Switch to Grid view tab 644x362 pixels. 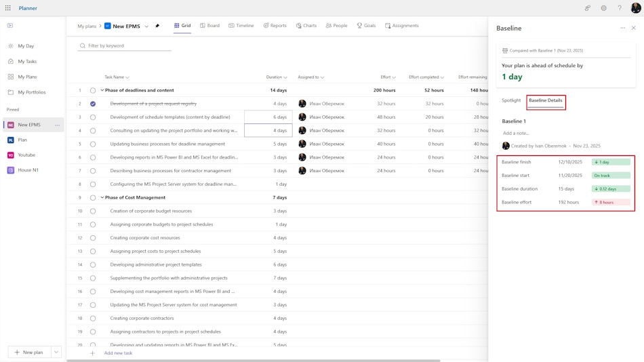[182, 26]
